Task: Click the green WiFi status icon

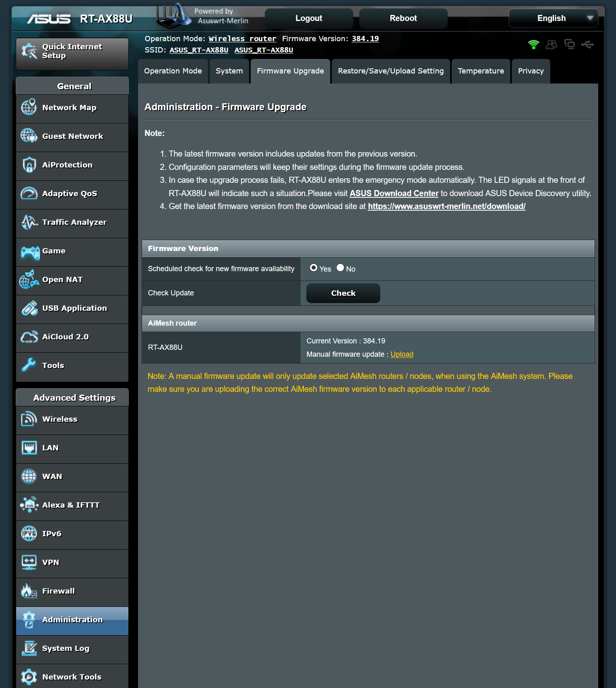Action: coord(534,44)
